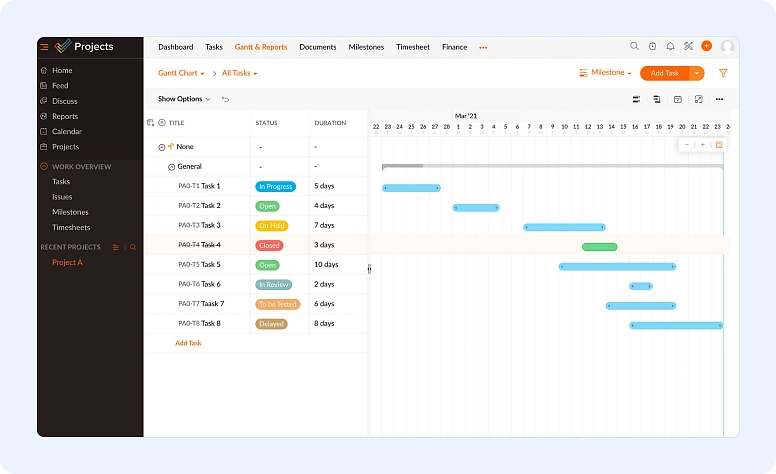776x474 pixels.
Task: Click the hamburger menu icon in sidebar header
Action: coord(44,47)
